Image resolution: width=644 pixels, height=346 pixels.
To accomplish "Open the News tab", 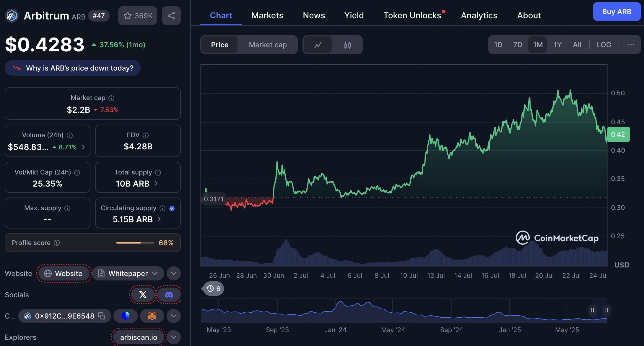I will pyautogui.click(x=314, y=15).
